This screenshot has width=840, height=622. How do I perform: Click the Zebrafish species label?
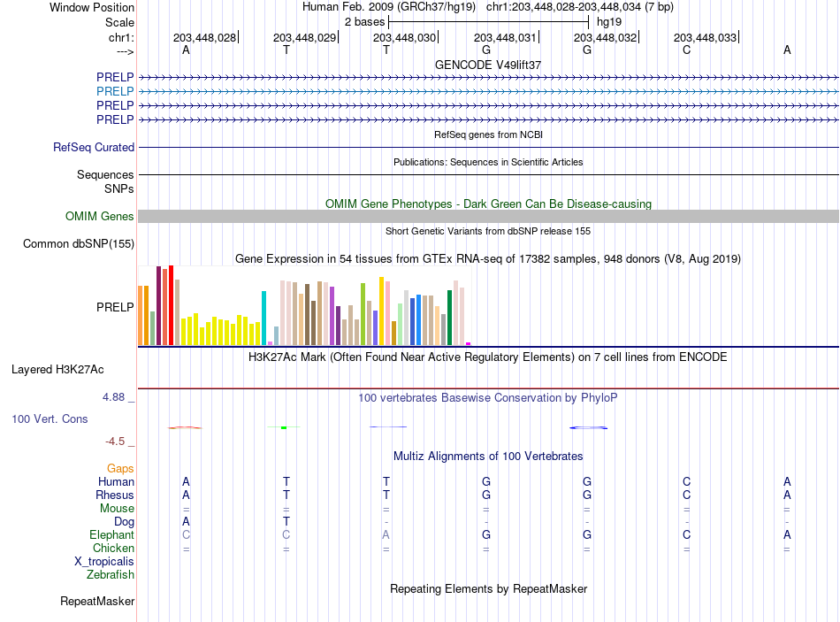tap(111, 574)
